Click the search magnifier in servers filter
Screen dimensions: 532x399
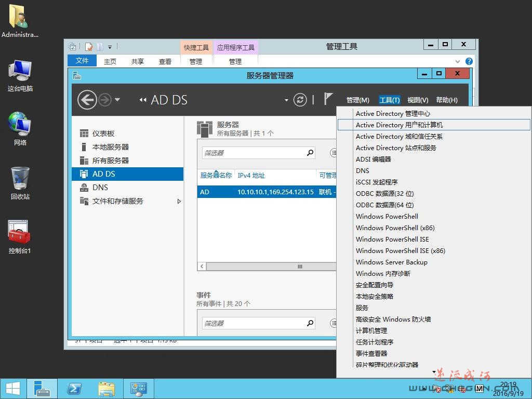point(310,153)
